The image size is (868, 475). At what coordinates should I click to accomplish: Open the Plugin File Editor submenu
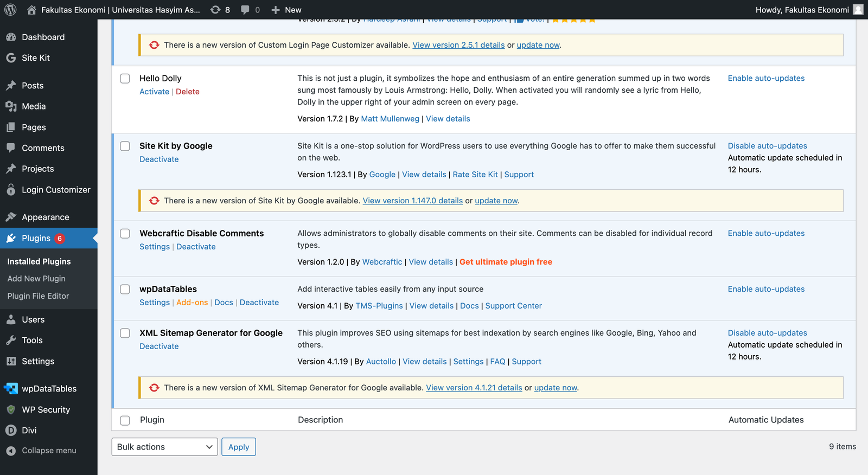click(x=38, y=296)
